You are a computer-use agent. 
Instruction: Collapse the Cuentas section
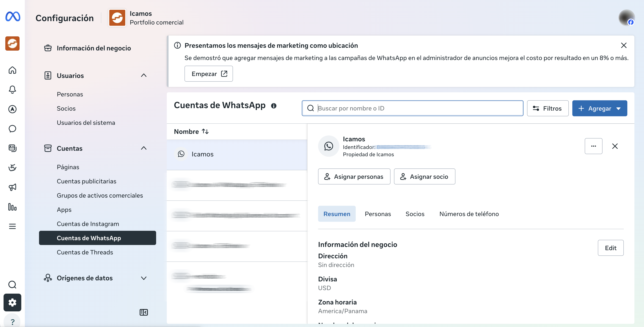point(144,148)
